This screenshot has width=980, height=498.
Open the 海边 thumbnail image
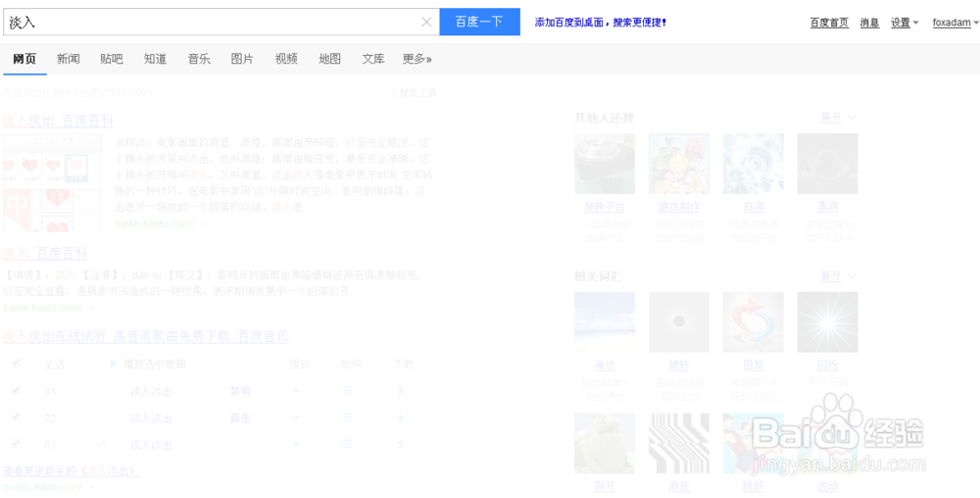click(605, 322)
